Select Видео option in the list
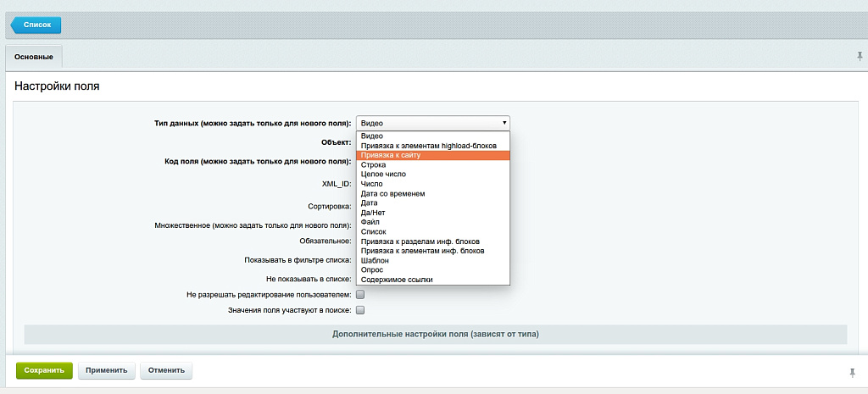Screen dimensions: 868x394 point(372,136)
